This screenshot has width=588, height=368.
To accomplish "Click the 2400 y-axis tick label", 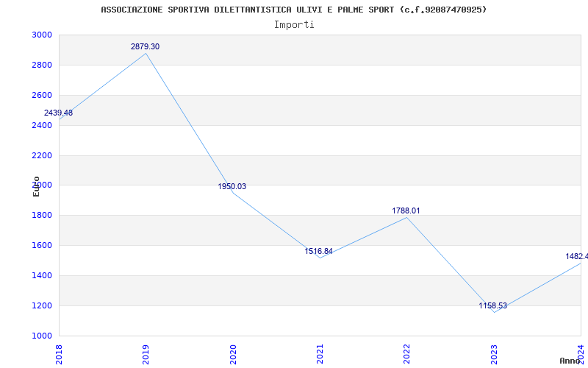I will coord(42,125).
